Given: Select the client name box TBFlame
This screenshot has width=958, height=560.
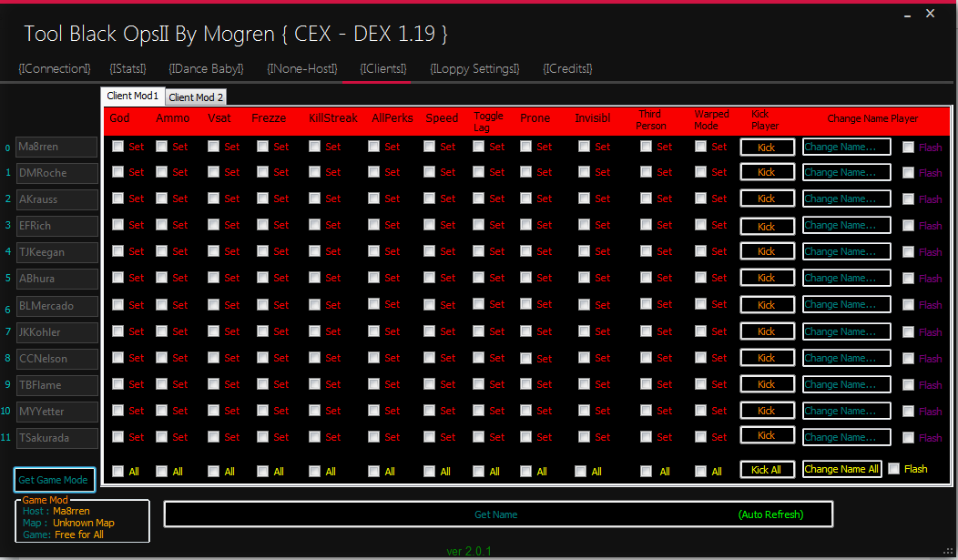Looking at the screenshot, I should click(x=56, y=385).
